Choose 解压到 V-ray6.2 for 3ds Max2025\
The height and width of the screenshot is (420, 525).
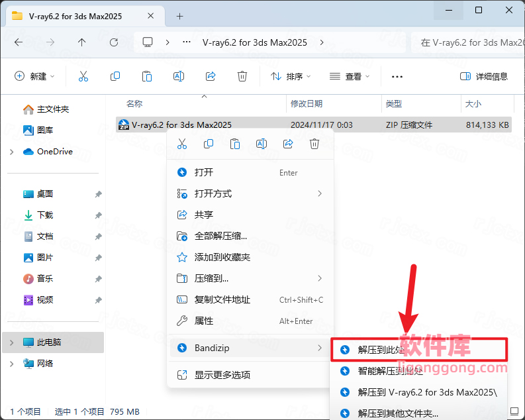coord(419,392)
